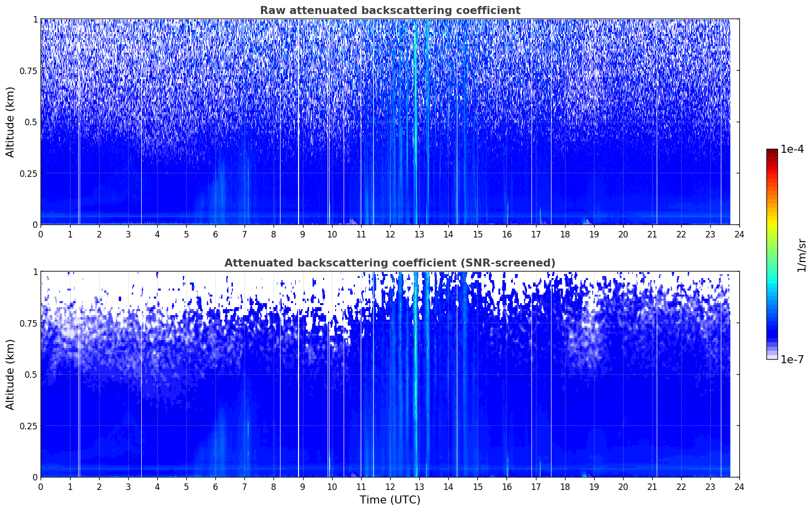Click the '1/m/sr' colorbar unit label
Image resolution: width=812 pixels, height=511 pixels.
(x=802, y=254)
